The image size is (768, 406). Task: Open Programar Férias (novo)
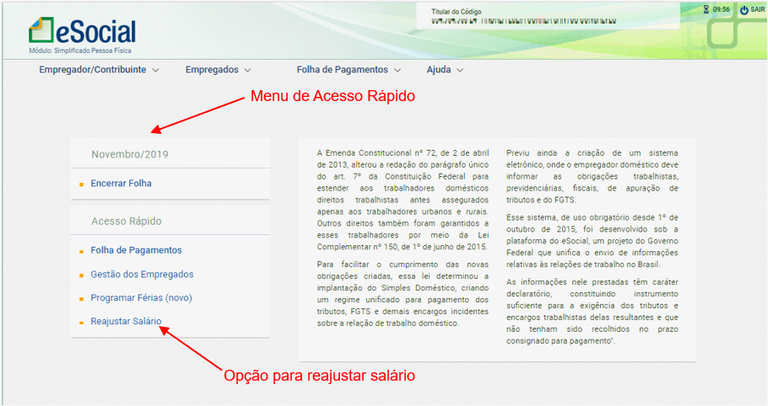[141, 298]
